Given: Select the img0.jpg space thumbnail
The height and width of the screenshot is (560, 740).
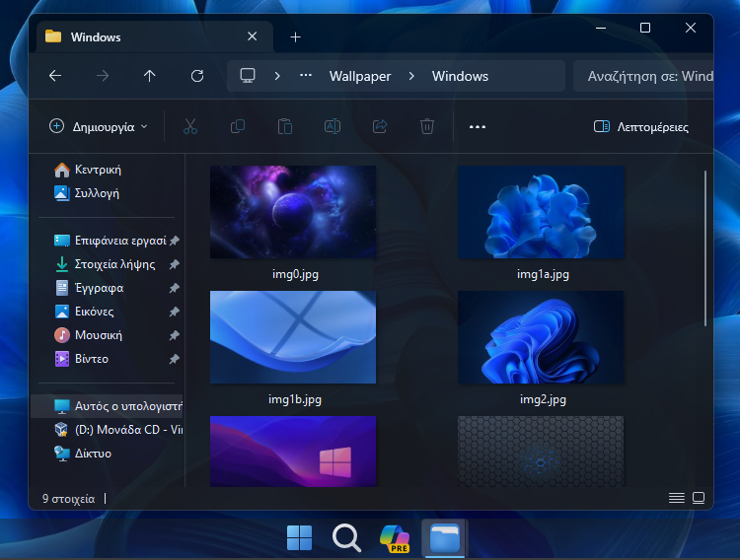Looking at the screenshot, I should 293,212.
